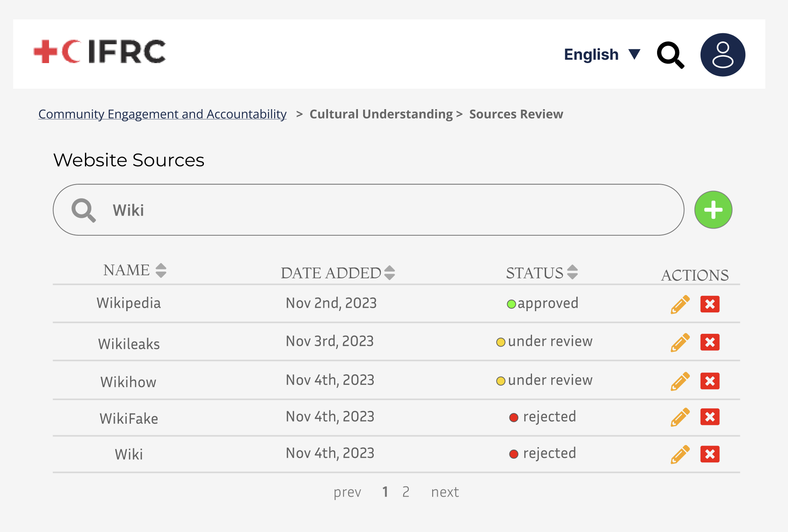Click the Website Sources heading
Image resolution: width=788 pixels, height=532 pixels.
[x=129, y=160]
